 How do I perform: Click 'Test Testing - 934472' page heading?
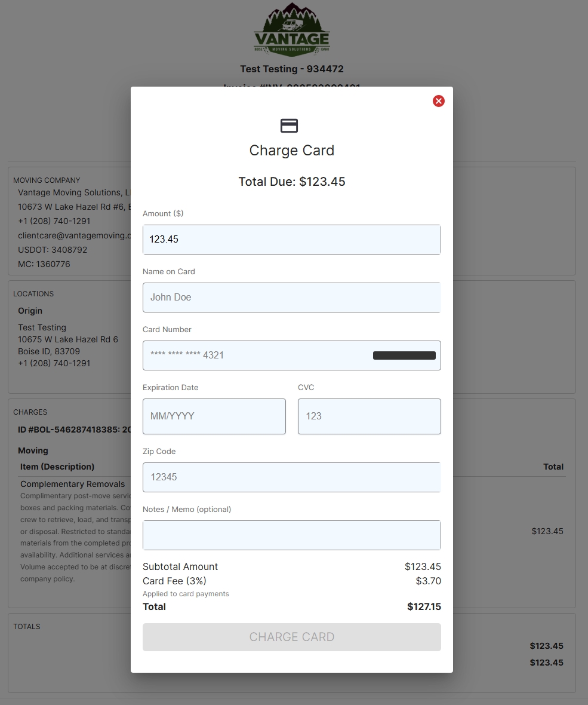click(x=291, y=69)
